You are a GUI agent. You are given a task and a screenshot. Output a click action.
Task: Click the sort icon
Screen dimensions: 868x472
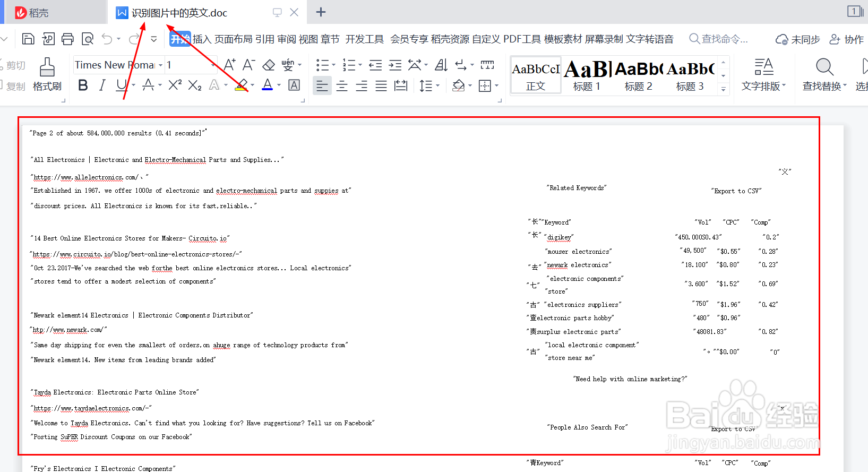(x=441, y=65)
